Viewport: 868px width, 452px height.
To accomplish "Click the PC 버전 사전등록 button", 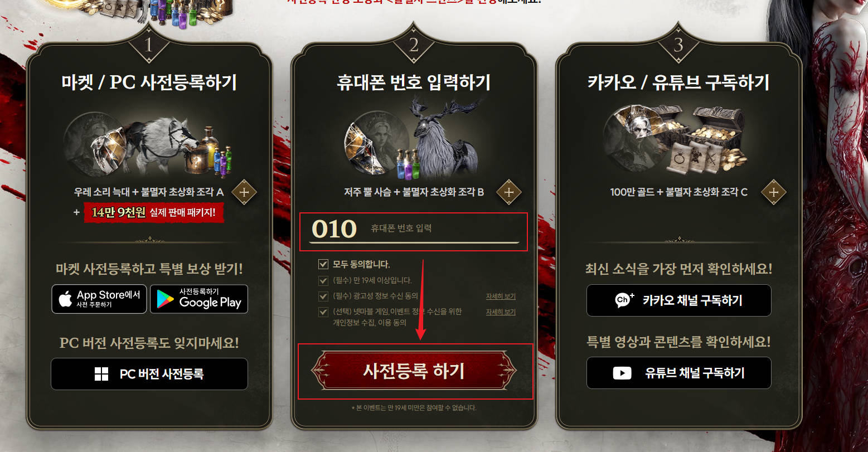I will [149, 374].
